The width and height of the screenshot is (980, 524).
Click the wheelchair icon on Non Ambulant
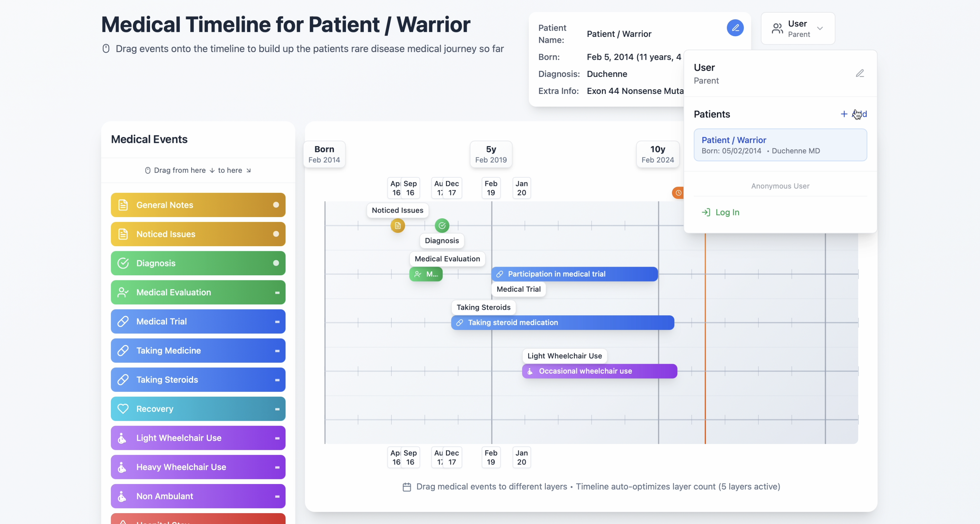click(122, 496)
